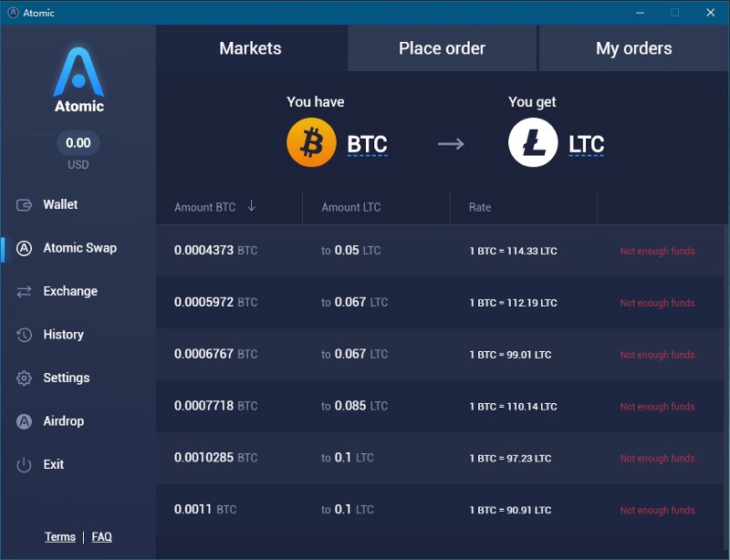Click the You get label
This screenshot has height=560, width=730.
[x=532, y=102]
